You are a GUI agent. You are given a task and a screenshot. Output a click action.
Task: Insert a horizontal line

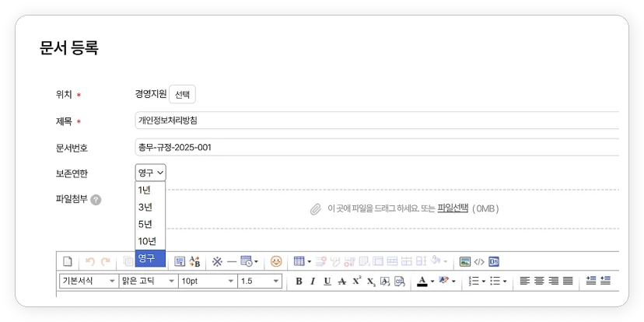pyautogui.click(x=232, y=261)
